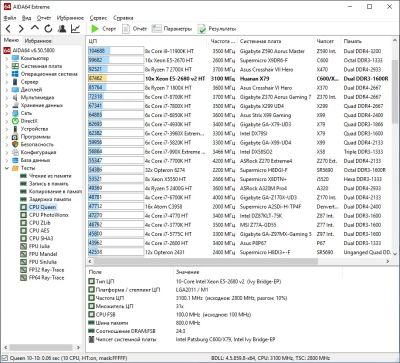Click the sidebar tree horizontal scrollbar
Image resolution: width=400 pixels, height=363 pixels.
pos(41,347)
